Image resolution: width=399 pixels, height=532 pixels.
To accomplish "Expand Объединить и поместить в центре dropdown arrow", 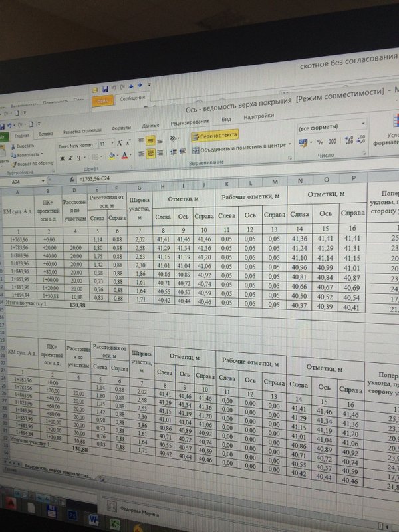I will 290,144.
